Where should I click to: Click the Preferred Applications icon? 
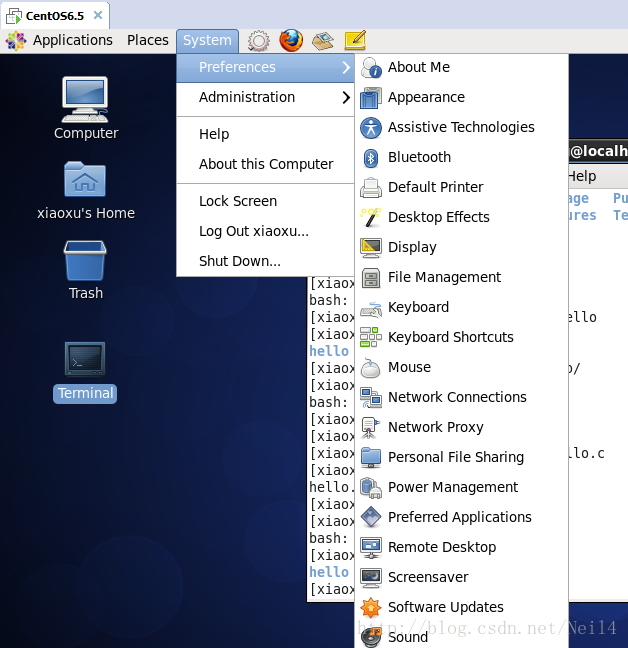[x=371, y=517]
